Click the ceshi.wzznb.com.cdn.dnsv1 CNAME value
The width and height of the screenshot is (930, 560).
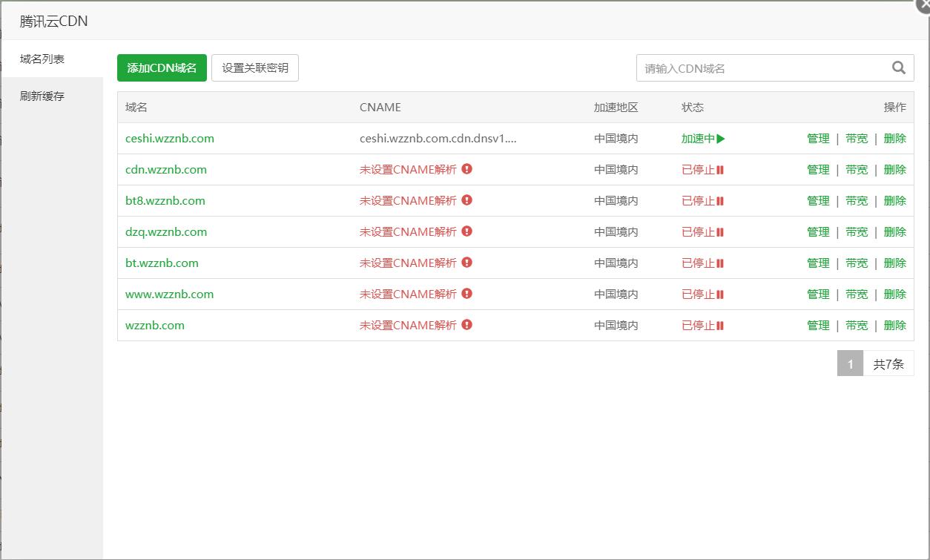click(438, 139)
